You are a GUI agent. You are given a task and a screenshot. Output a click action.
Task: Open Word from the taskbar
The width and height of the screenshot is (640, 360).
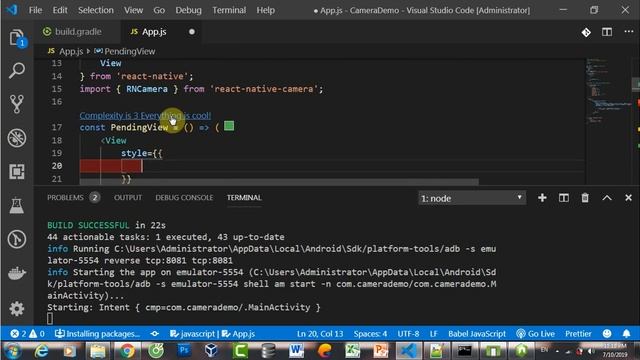pyautogui.click(x=296, y=351)
